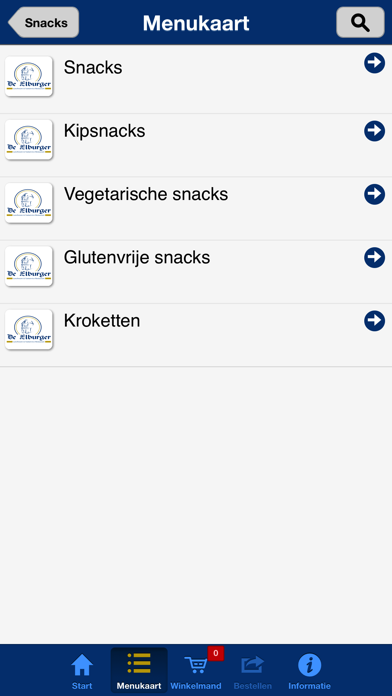Open the Winkelmand shopping cart
Screen dimensions: 392x696
coord(196,671)
